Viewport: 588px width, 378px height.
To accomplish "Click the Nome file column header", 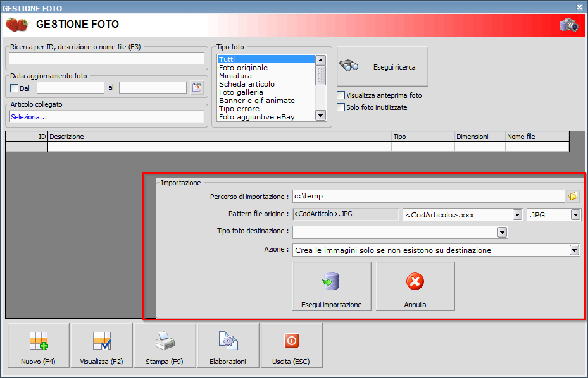I will pyautogui.click(x=537, y=137).
